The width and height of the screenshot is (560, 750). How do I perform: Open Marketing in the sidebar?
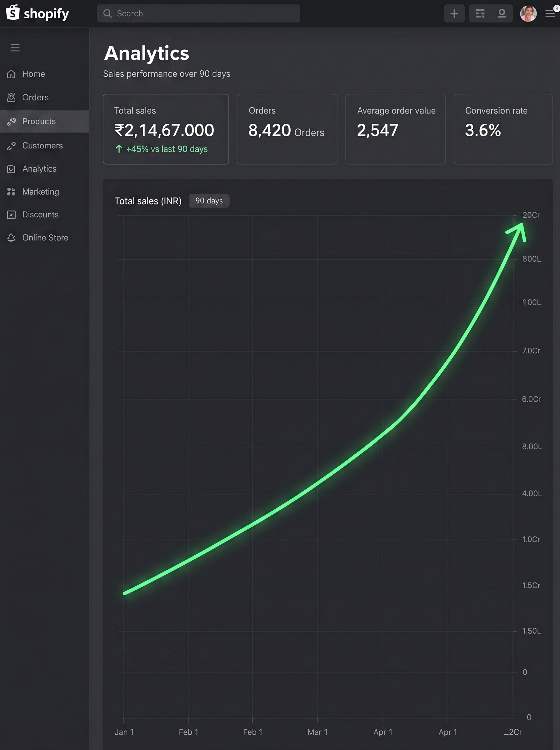pos(44,192)
